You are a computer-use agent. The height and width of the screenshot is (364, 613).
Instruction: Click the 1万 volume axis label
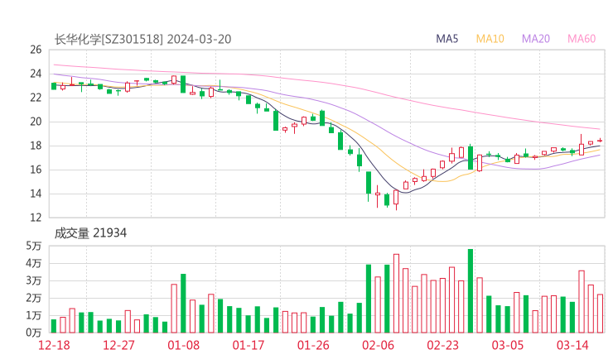(x=34, y=315)
